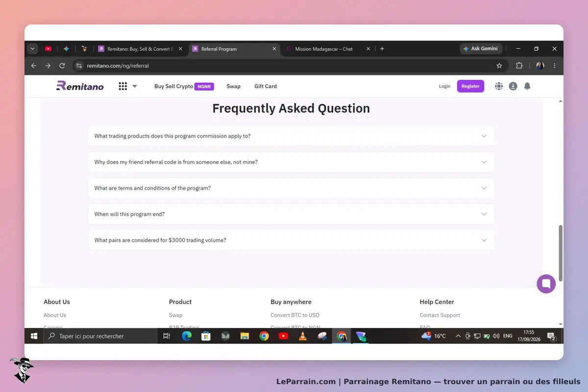Open the Windows notification center

pyautogui.click(x=551, y=336)
